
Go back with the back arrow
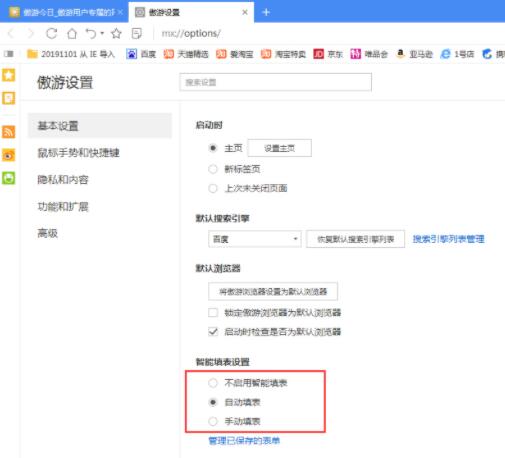[x=11, y=33]
